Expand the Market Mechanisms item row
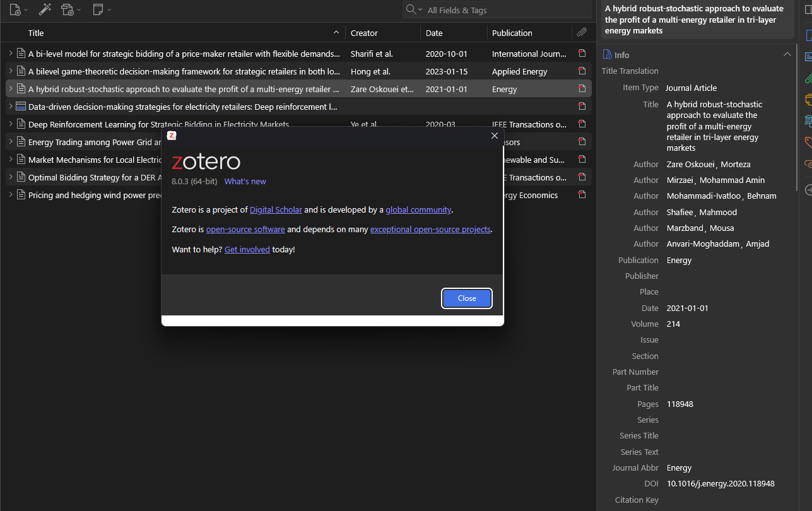Image resolution: width=812 pixels, height=511 pixels. [11, 160]
